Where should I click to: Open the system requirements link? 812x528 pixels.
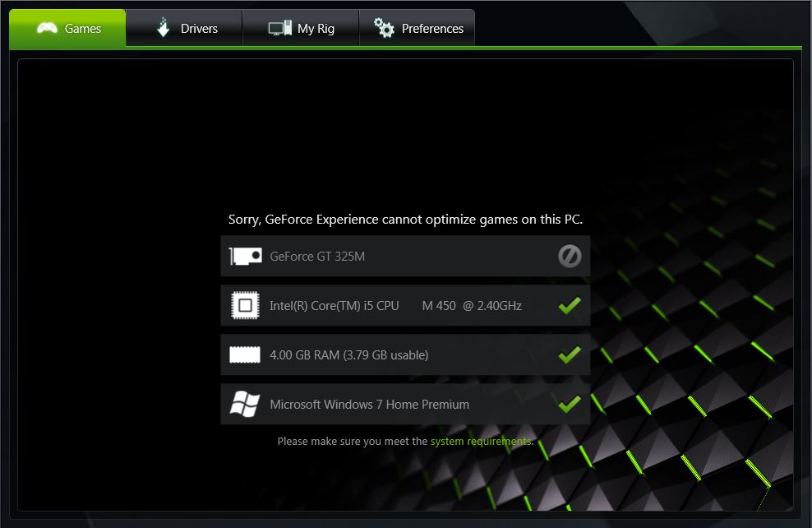pyautogui.click(x=482, y=441)
